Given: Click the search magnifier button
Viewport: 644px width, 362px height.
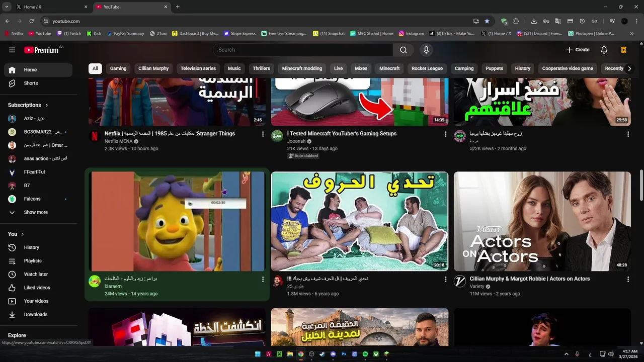Looking at the screenshot, I should click(404, 50).
